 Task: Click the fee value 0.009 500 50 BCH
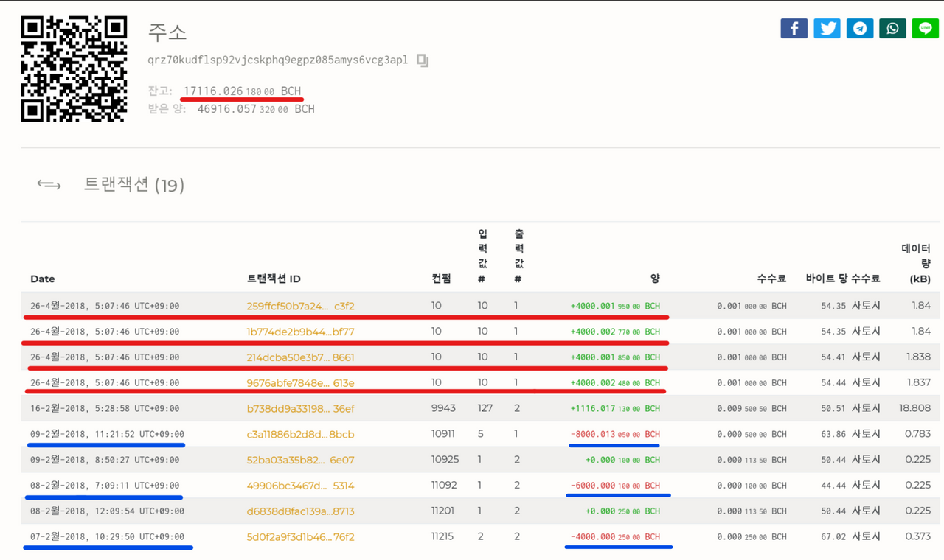pyautogui.click(x=752, y=408)
